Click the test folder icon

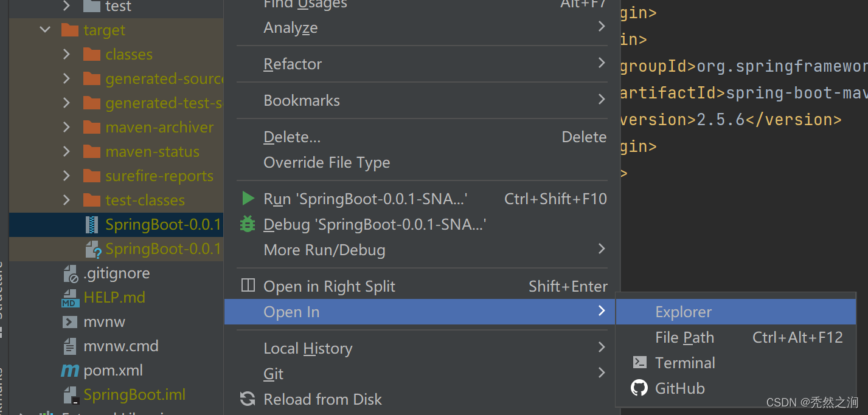coord(92,6)
